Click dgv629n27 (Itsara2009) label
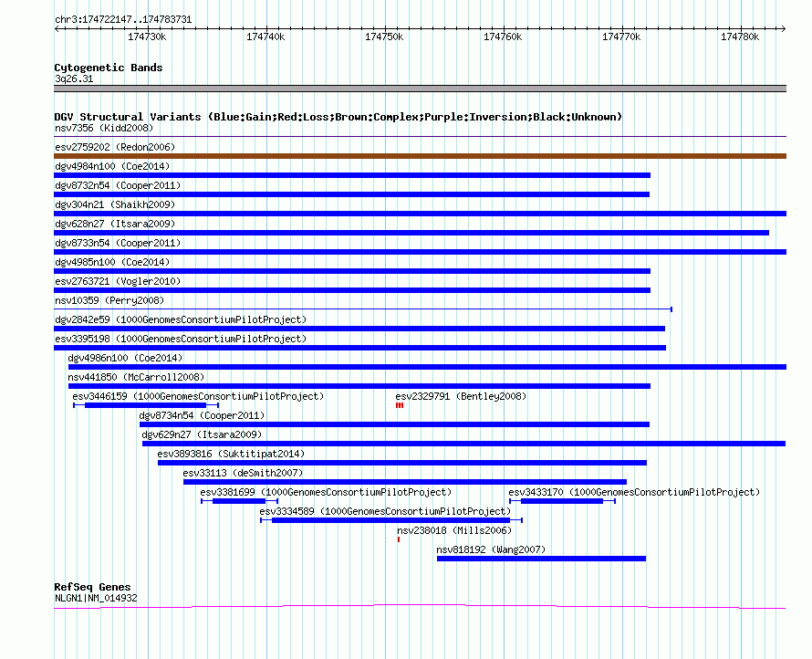812x659 pixels. tap(202, 434)
